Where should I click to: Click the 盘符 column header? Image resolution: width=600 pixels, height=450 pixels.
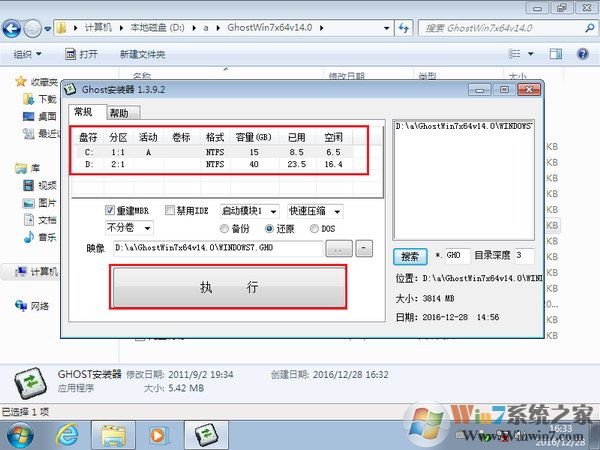click(88, 137)
